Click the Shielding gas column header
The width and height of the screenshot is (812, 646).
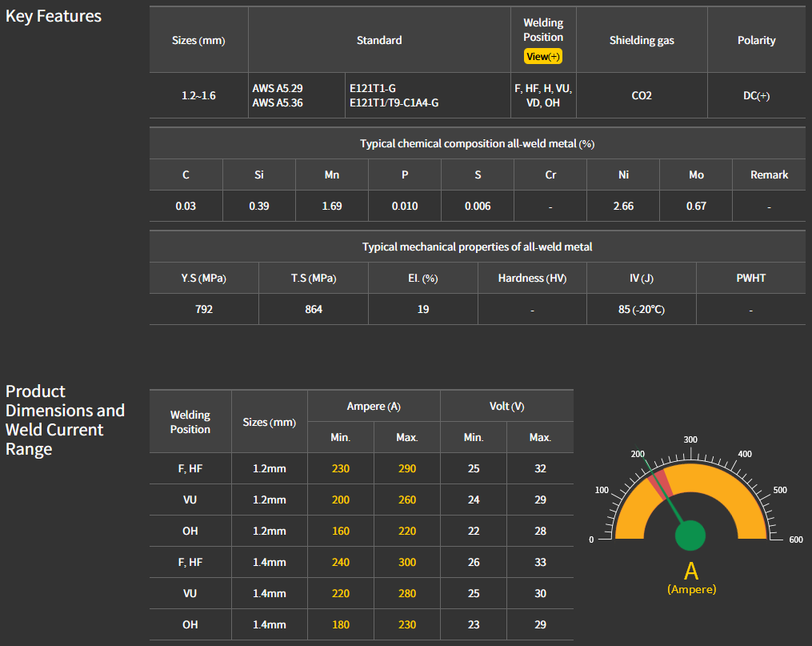[x=642, y=40]
